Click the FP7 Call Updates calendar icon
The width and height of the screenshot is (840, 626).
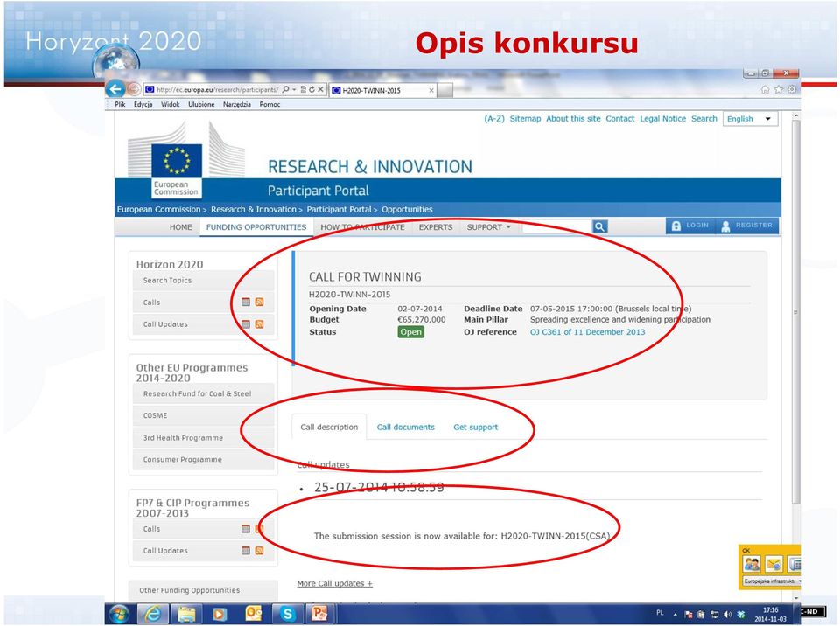coord(246,551)
